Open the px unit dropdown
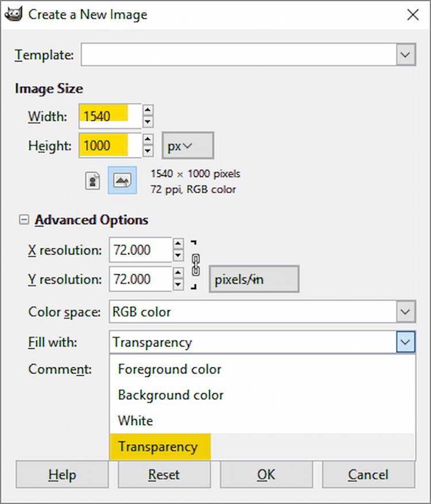431x504 pixels. coord(187,145)
